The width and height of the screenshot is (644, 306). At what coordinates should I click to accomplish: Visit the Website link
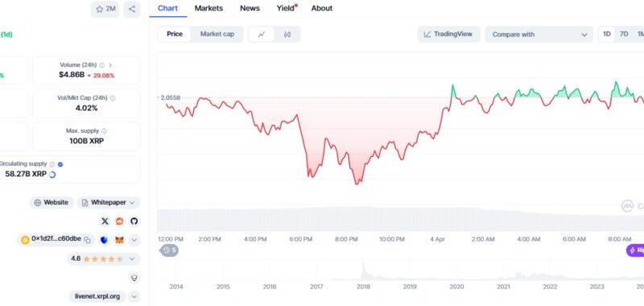(52, 202)
